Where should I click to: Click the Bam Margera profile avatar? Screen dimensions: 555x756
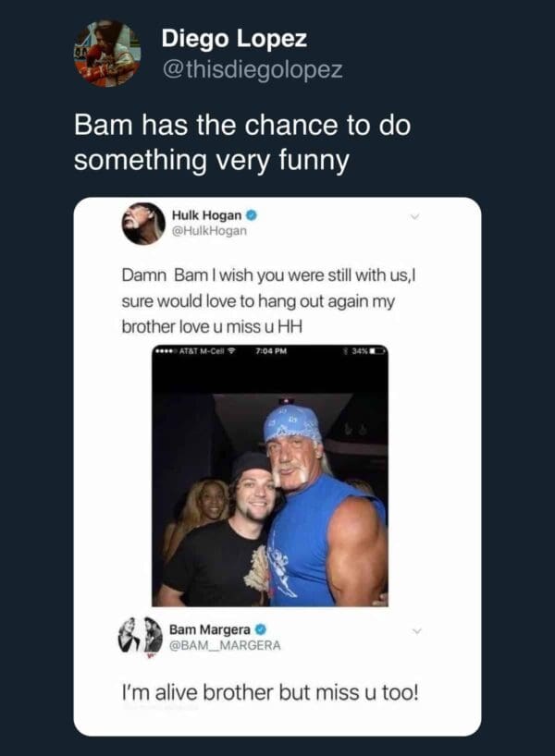pyautogui.click(x=140, y=636)
